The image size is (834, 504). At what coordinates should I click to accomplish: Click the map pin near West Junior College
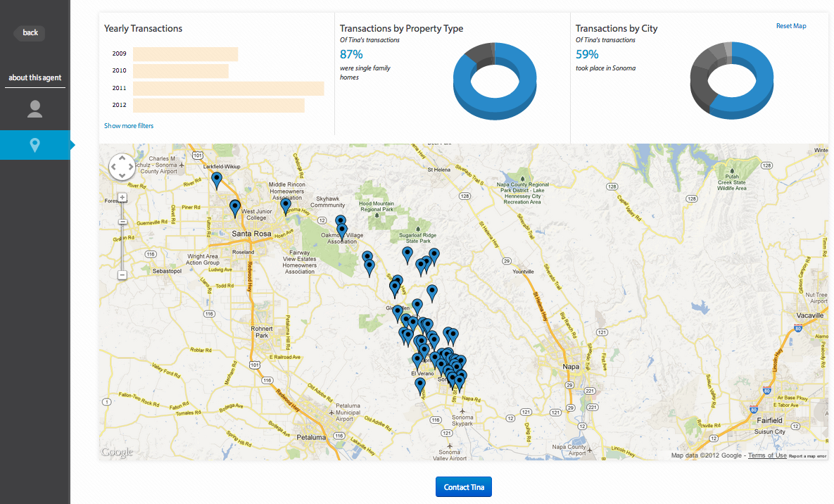(x=235, y=208)
